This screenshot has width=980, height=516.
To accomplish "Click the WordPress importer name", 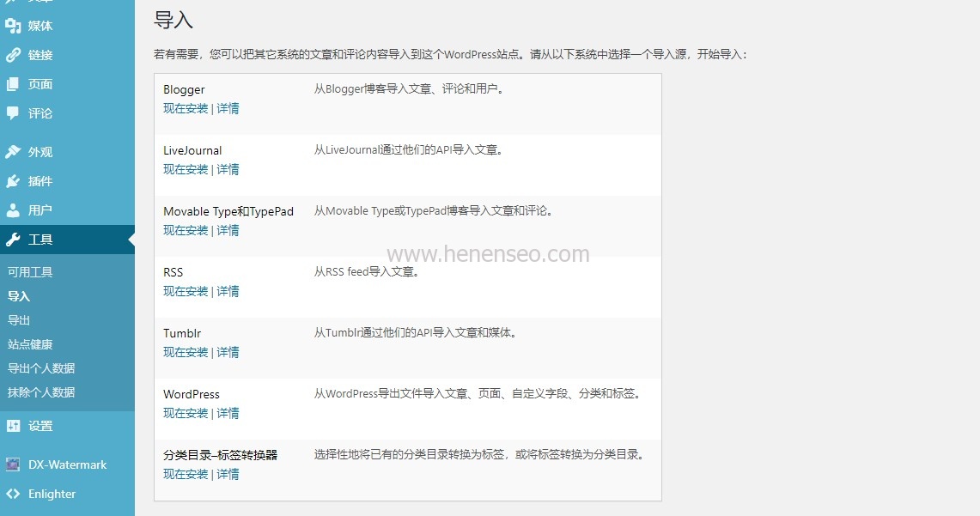I will 192,394.
